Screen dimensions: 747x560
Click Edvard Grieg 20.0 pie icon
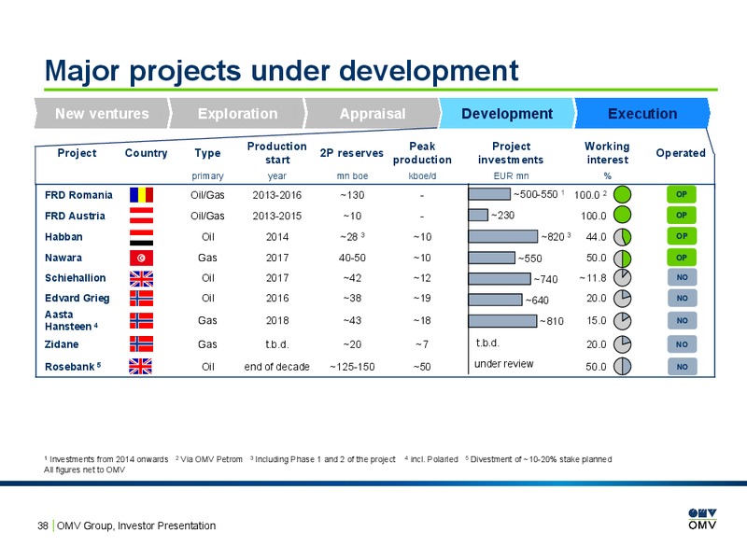622,299
